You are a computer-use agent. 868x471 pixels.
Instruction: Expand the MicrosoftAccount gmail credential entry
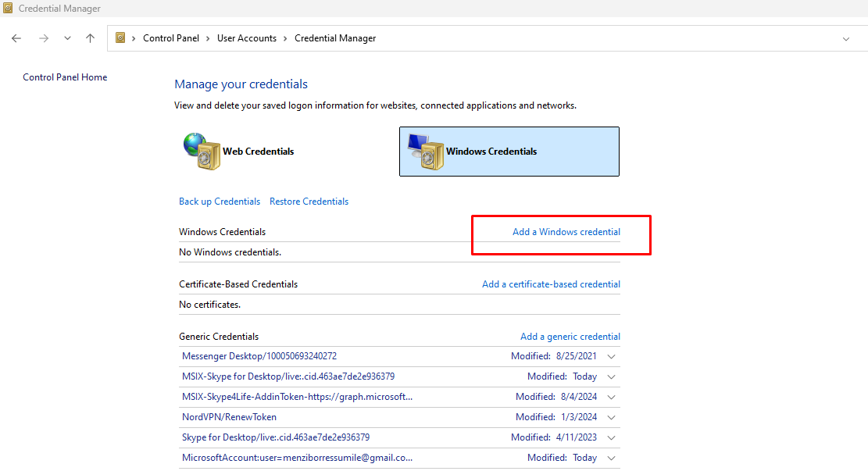click(611, 458)
